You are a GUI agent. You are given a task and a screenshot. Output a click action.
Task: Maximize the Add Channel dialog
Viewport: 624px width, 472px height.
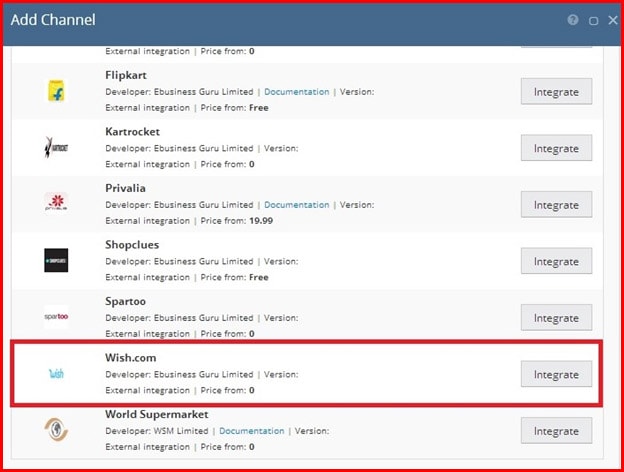tap(593, 21)
